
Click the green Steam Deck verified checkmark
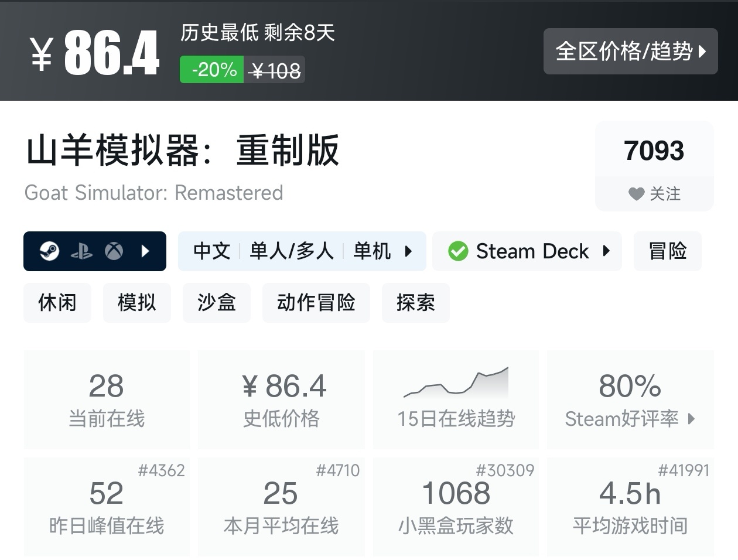pos(458,251)
